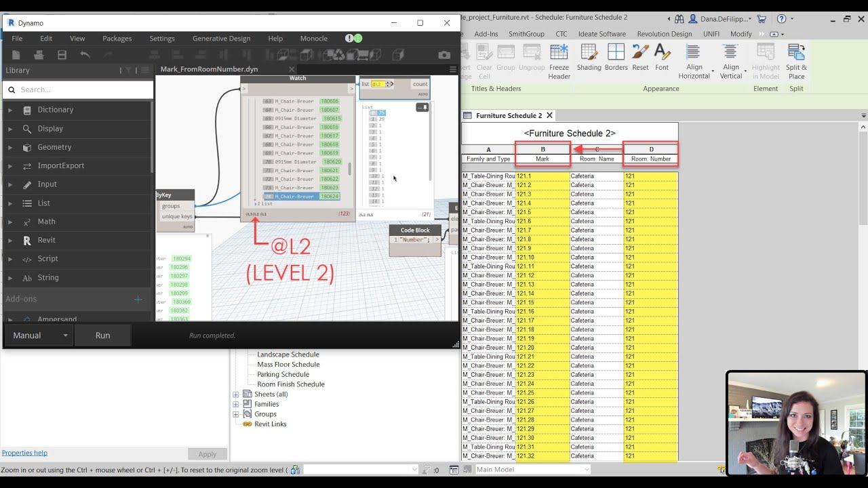Click the Font tool in Revit ribbon
Viewport: 868px width, 488px height.
click(662, 58)
